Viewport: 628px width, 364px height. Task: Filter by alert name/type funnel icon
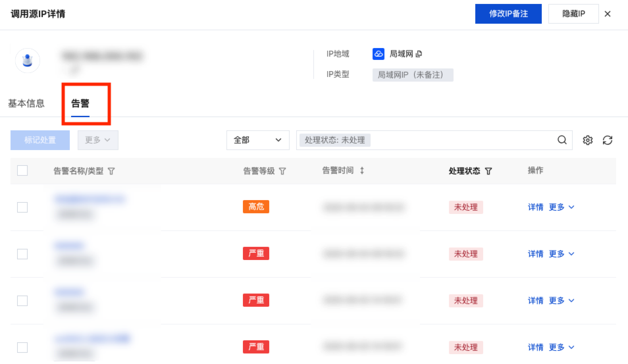[111, 171]
